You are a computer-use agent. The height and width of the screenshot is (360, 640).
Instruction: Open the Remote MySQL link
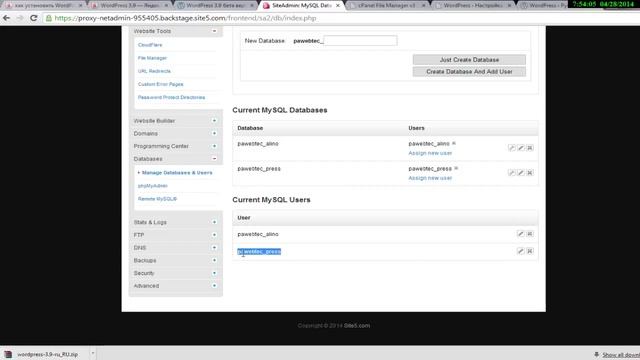pyautogui.click(x=157, y=199)
